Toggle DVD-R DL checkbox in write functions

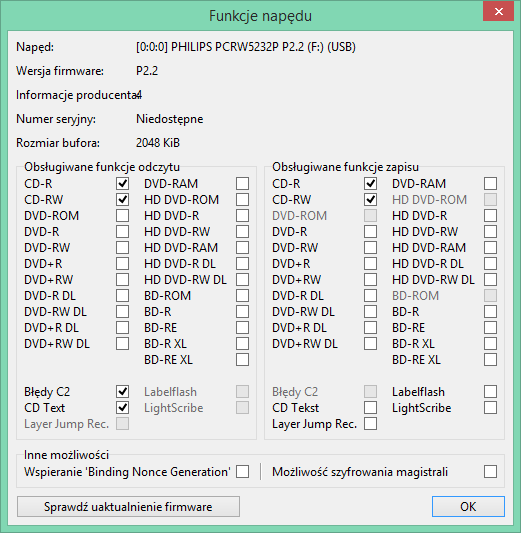point(370,295)
